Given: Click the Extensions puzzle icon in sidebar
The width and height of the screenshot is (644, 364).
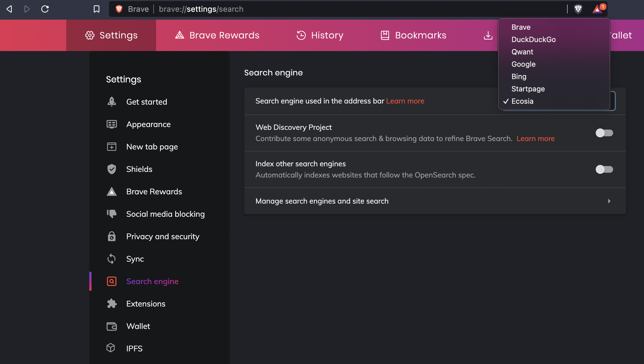Looking at the screenshot, I should pyautogui.click(x=112, y=304).
